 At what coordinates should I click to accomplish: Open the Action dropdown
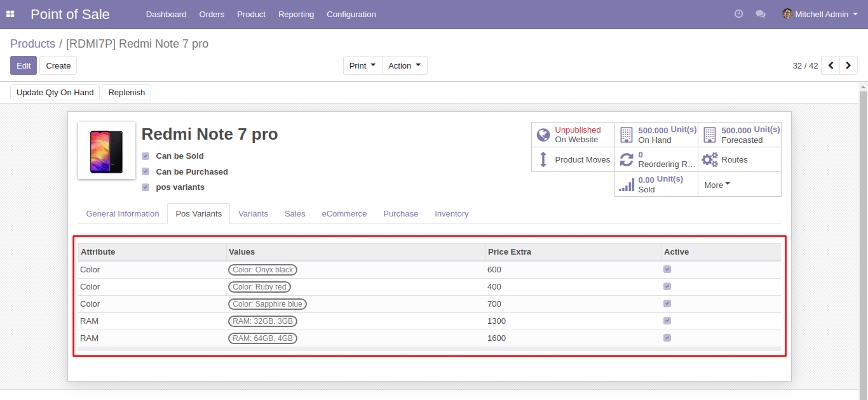pyautogui.click(x=405, y=65)
